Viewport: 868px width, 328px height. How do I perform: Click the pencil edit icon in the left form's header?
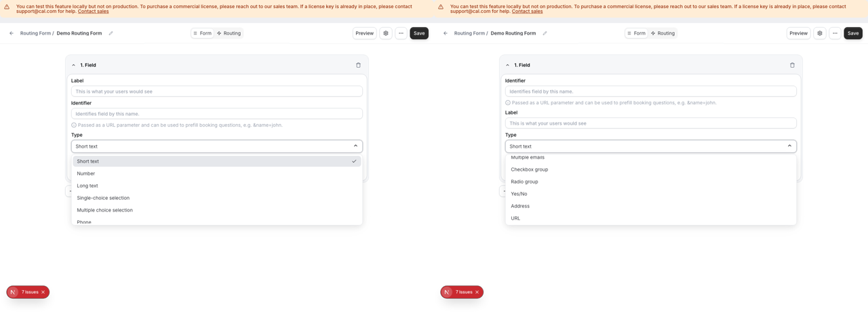[111, 33]
